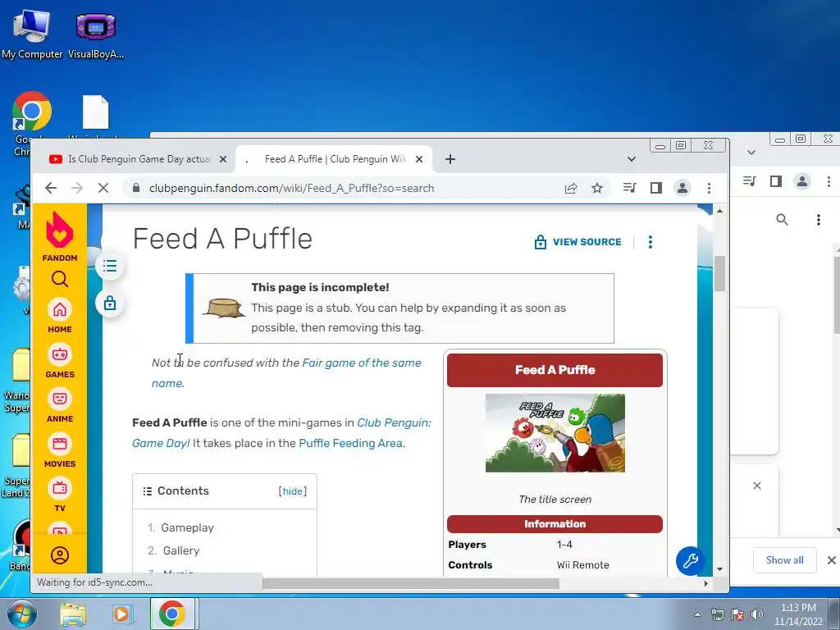This screenshot has width=840, height=630.
Task: Select the Feed A Puffle wiki tab
Action: point(333,159)
